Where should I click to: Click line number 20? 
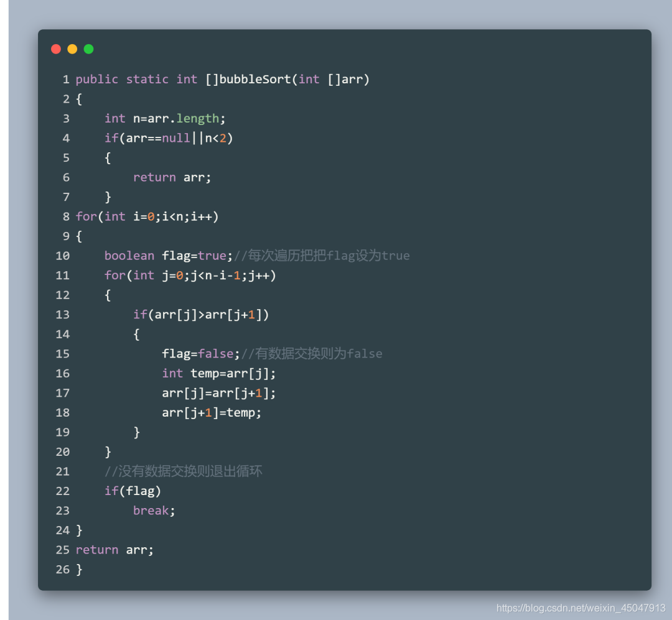[x=63, y=452]
